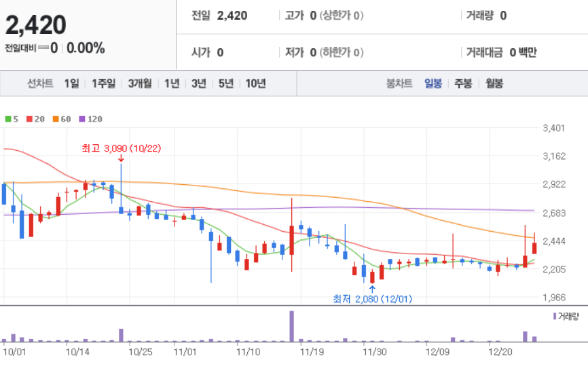Click the 0.00% change value

86,48
